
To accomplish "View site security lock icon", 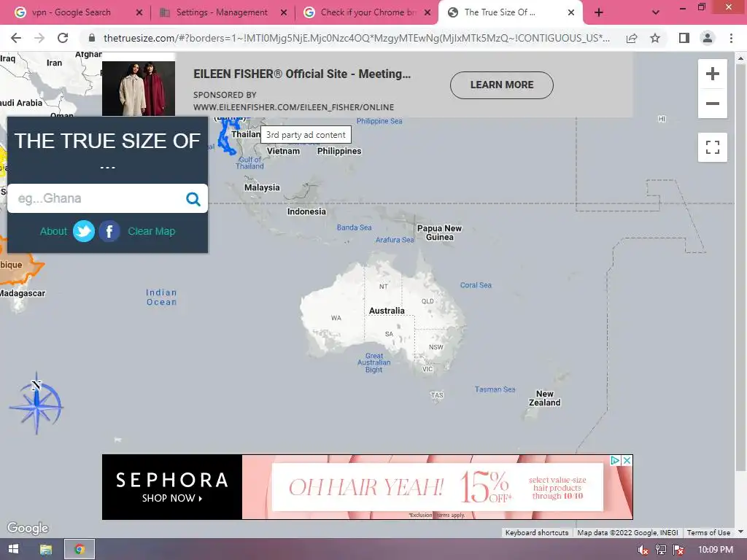I will [x=92, y=38].
